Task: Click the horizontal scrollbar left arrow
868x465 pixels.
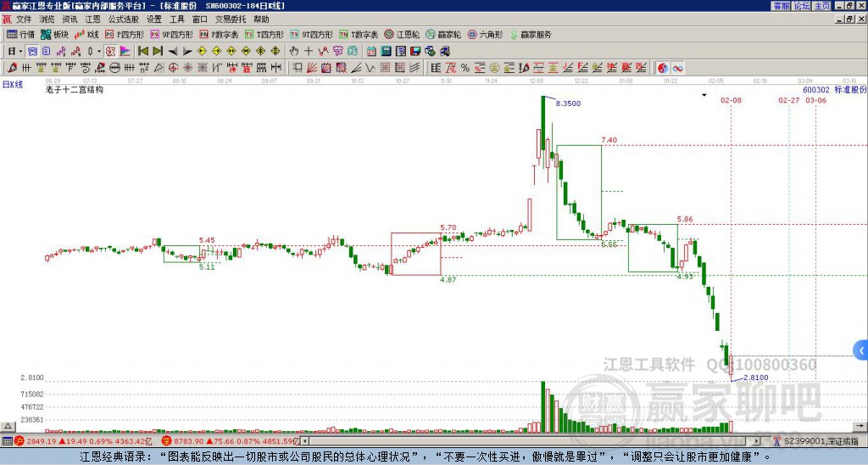Action: click(x=305, y=441)
